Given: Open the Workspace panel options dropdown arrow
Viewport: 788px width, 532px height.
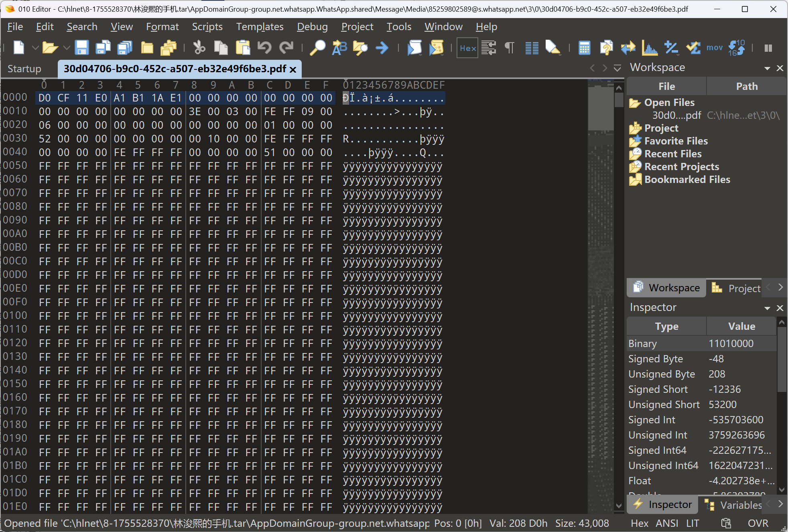Looking at the screenshot, I should coord(767,68).
